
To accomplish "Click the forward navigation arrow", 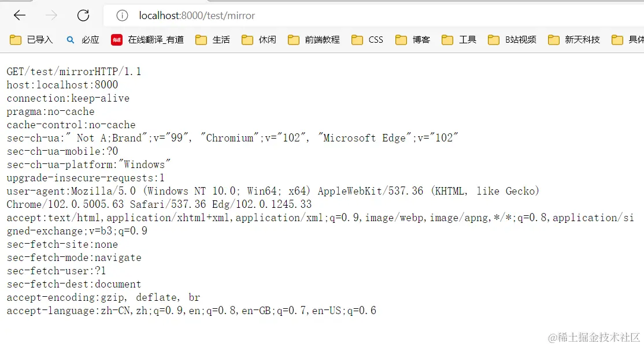I will (51, 16).
